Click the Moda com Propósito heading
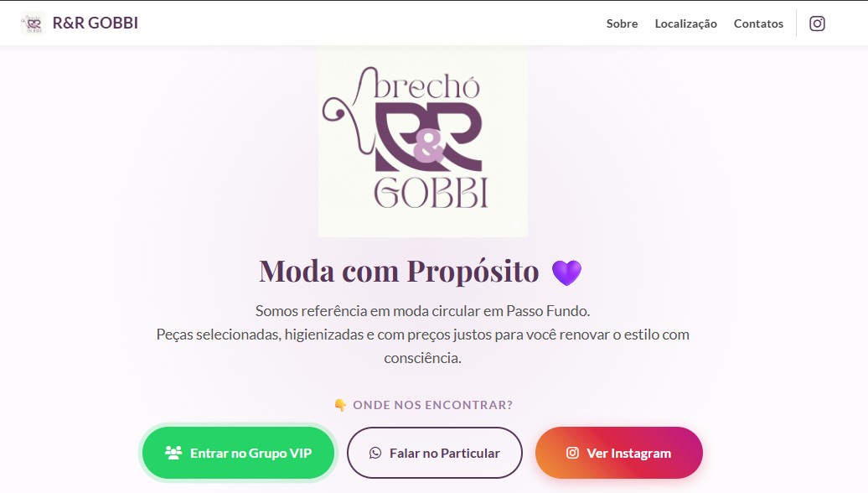 click(399, 271)
